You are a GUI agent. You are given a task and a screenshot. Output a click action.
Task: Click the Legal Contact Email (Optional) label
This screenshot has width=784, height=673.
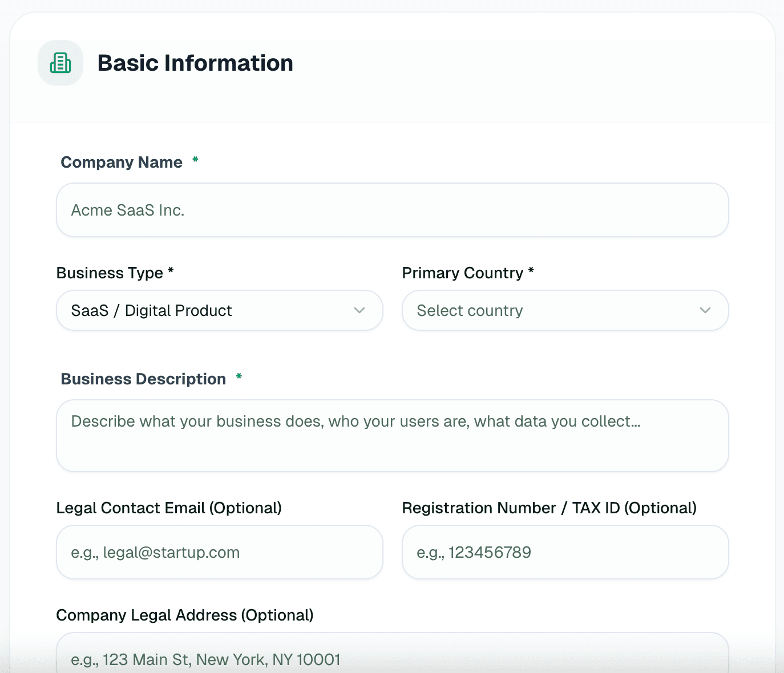point(169,508)
